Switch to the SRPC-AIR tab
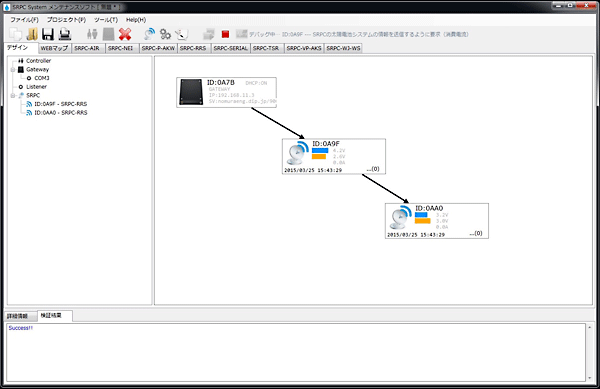600x389 pixels. [x=88, y=48]
